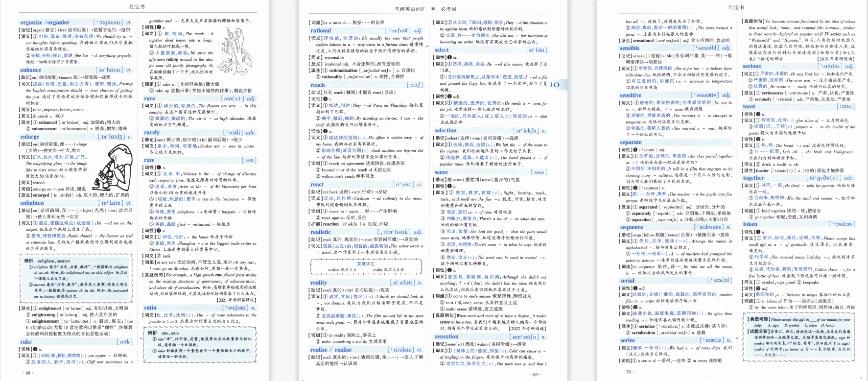The width and height of the screenshot is (868, 381).
Task: Select the 'serious' headword
Action: click(x=751, y=66)
